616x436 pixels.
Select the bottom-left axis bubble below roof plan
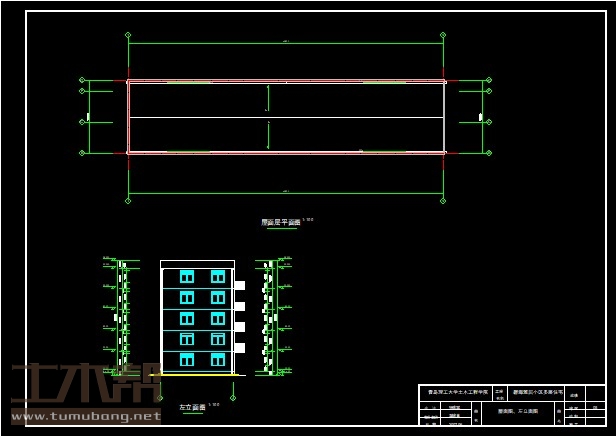(128, 200)
